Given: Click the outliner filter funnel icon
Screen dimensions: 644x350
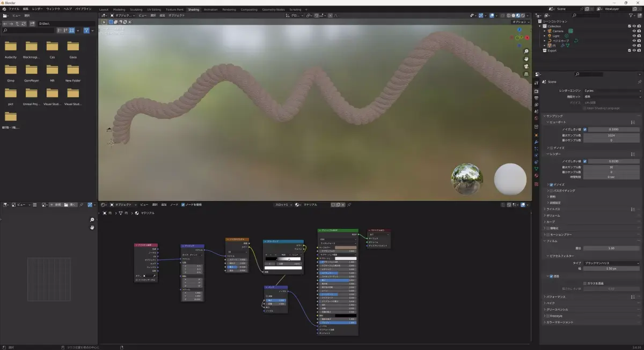Looking at the screenshot, I should point(631,16).
